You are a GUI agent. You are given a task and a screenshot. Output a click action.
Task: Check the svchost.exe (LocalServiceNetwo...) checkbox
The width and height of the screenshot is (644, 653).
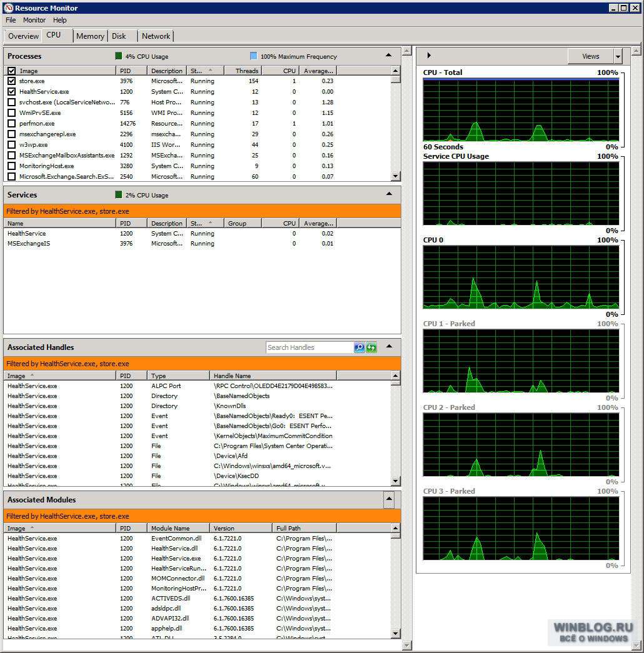pyautogui.click(x=12, y=102)
